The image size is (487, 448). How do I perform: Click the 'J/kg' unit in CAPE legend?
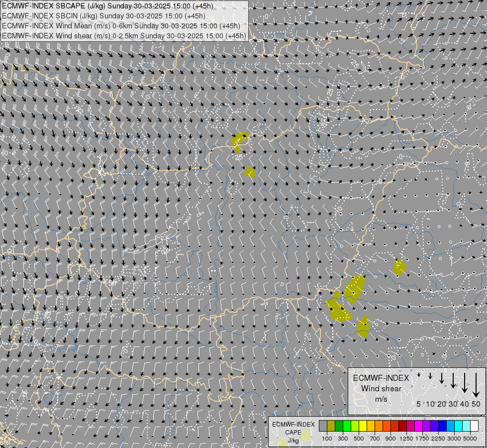coord(293,441)
